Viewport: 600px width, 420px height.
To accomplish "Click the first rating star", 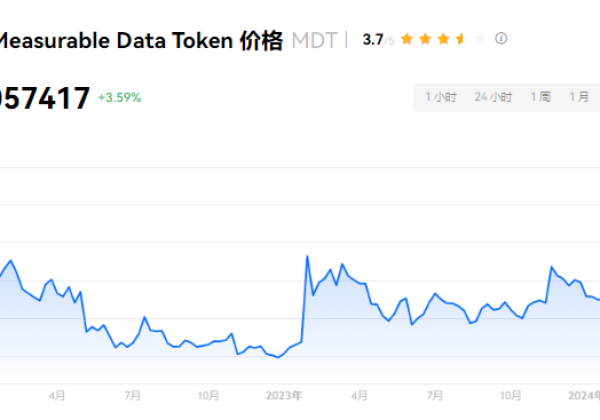I will click(407, 39).
